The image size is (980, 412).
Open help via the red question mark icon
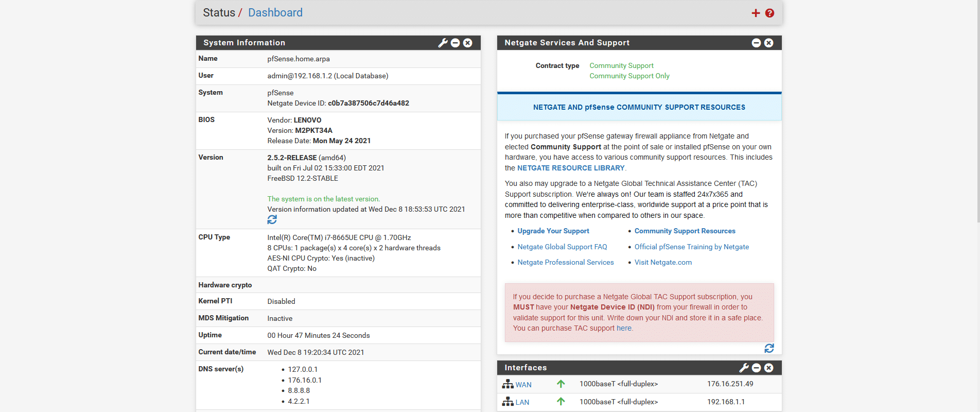coord(769,13)
